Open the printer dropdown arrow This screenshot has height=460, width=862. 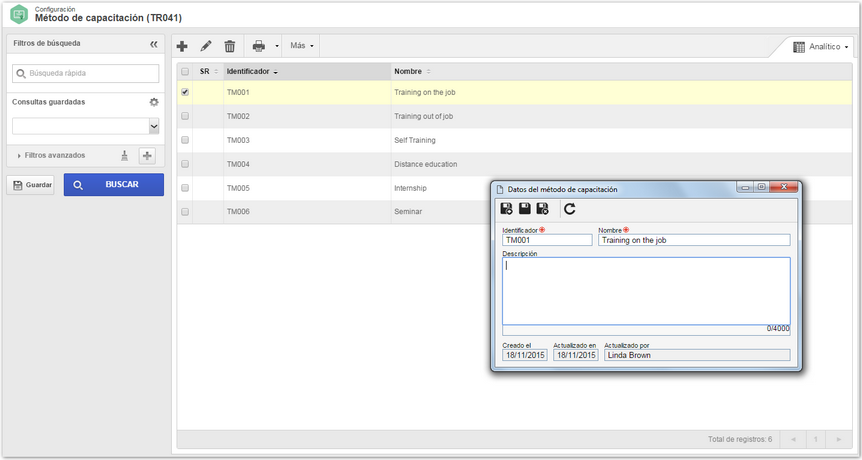[x=277, y=46]
